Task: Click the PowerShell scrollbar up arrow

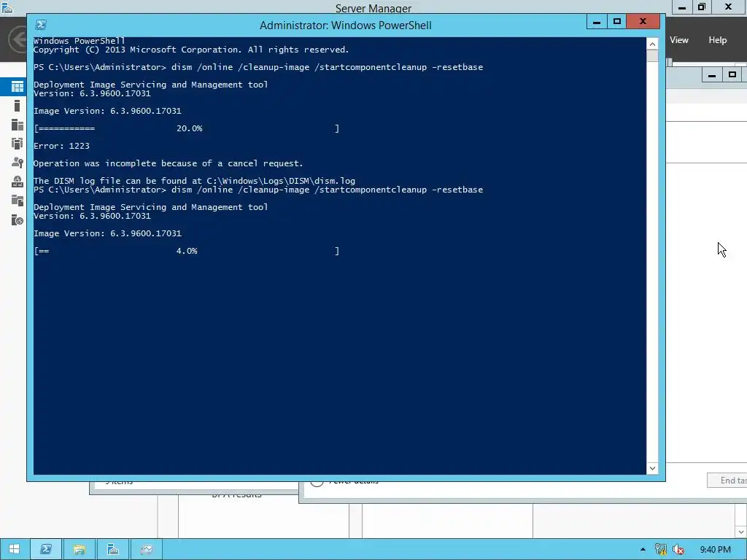Action: 652,44
